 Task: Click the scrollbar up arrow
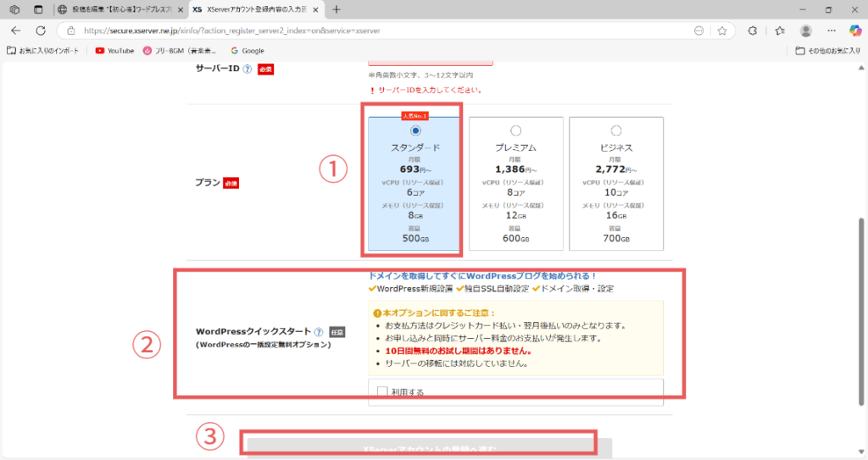861,68
